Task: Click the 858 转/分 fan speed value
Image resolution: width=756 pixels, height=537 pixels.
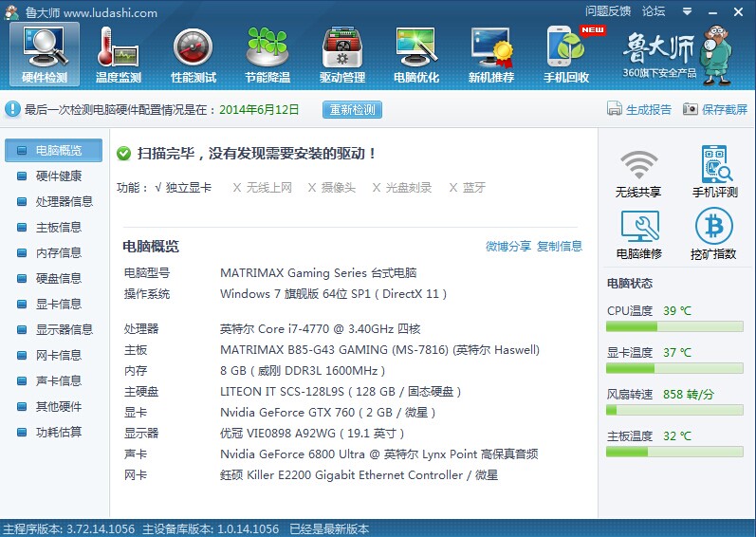Action: pos(689,395)
